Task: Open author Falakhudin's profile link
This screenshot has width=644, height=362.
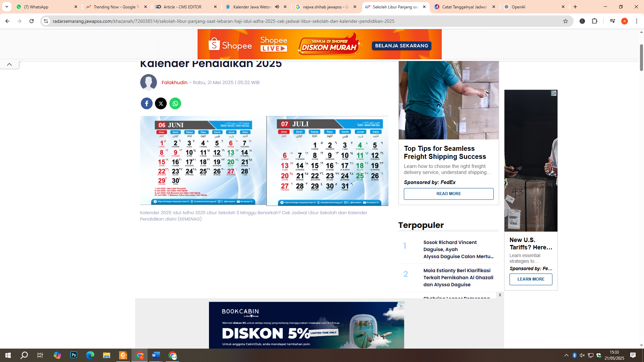Action: coord(174,82)
